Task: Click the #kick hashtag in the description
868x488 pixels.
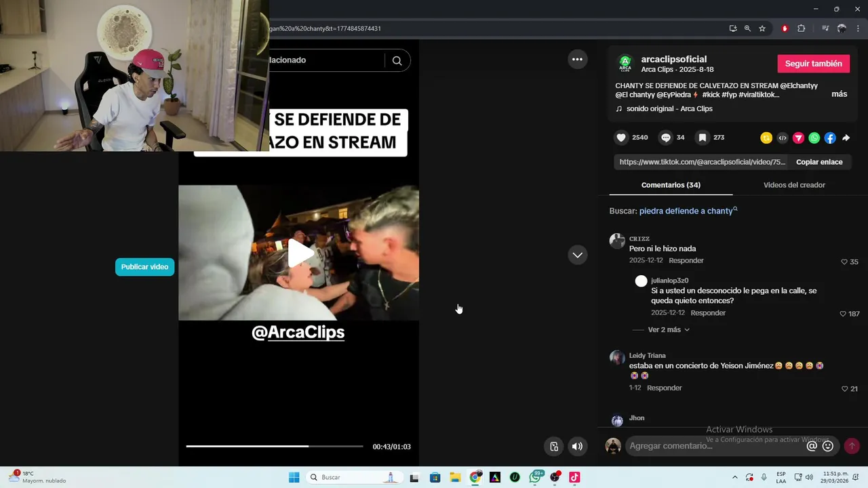Action: 713,95
